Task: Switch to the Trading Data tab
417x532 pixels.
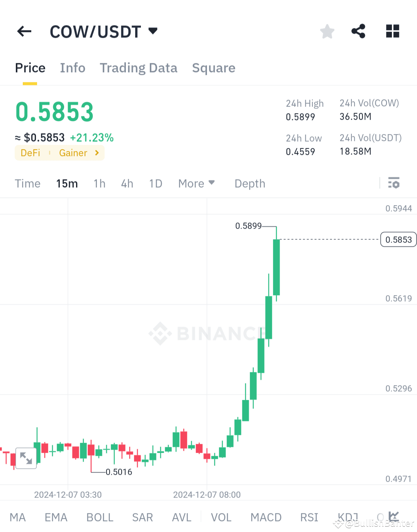Action: pos(138,68)
